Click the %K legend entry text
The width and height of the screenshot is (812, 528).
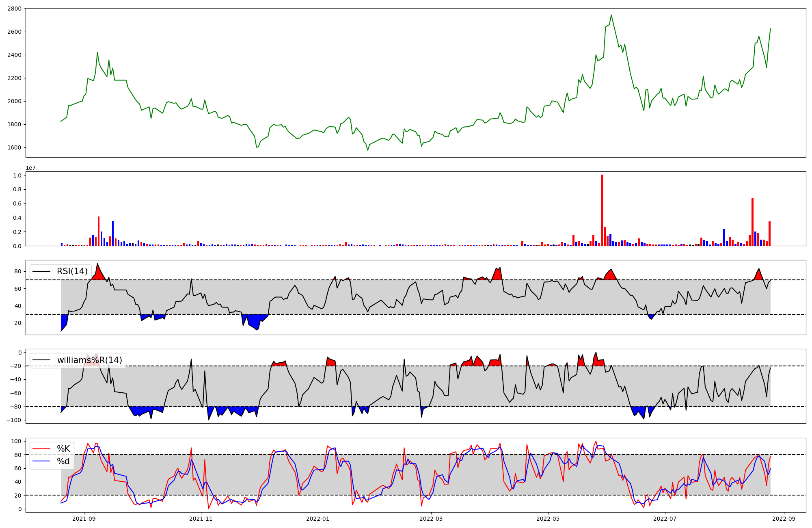click(x=63, y=449)
